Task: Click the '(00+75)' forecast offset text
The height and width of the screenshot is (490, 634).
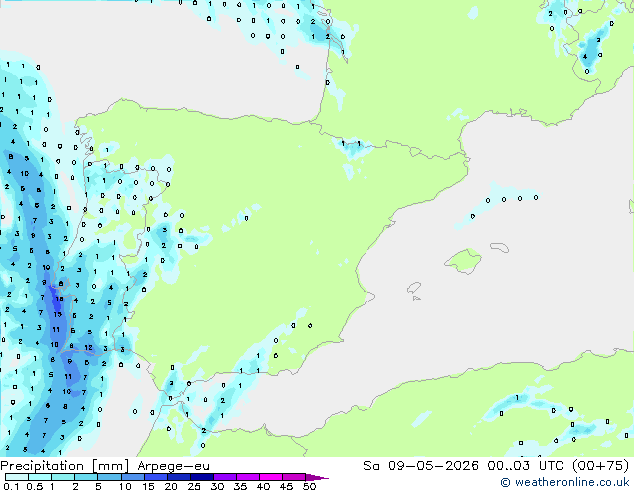Action: click(600, 466)
